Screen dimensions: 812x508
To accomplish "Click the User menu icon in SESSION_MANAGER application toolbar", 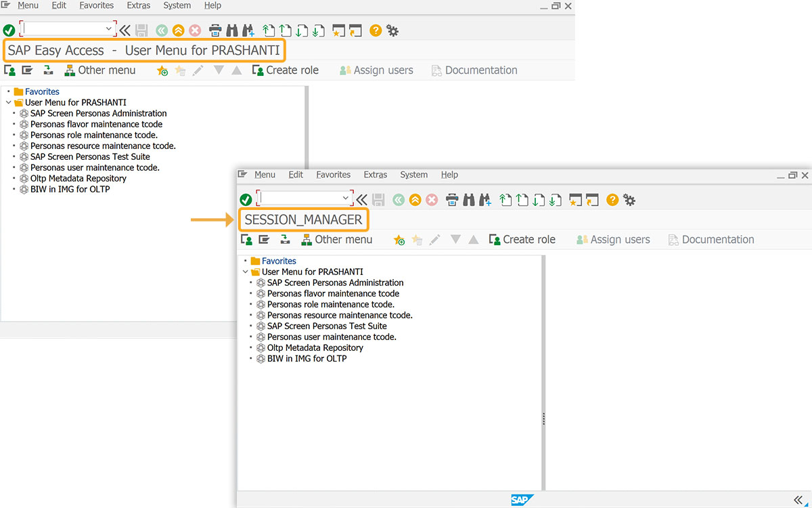I will pos(247,240).
